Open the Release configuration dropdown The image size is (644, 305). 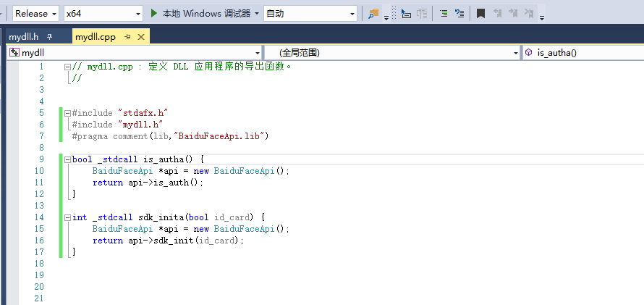(36, 14)
